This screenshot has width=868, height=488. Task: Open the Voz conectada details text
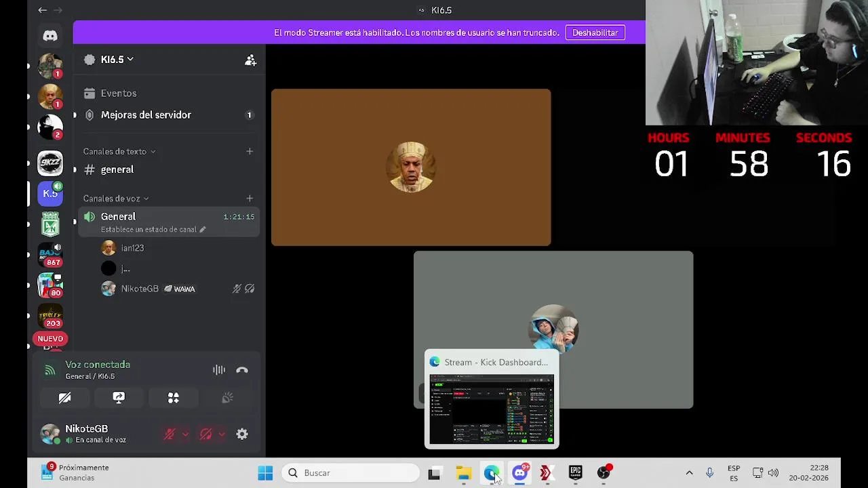click(98, 365)
